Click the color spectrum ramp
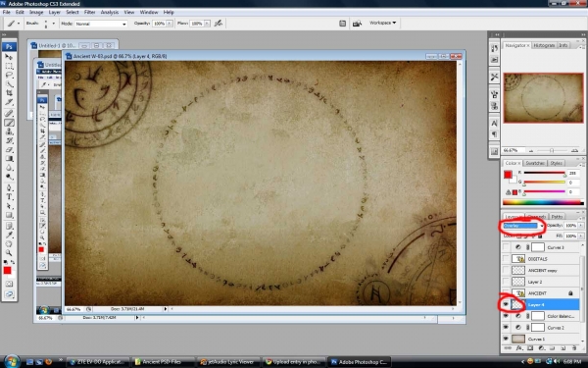This screenshot has width=588, height=368. pos(543,203)
